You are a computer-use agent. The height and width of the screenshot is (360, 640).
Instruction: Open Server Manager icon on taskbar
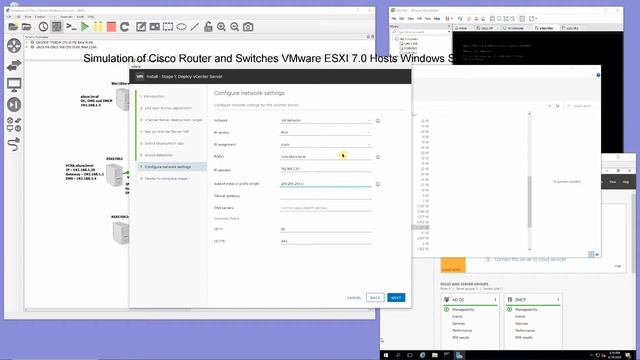tap(459, 355)
